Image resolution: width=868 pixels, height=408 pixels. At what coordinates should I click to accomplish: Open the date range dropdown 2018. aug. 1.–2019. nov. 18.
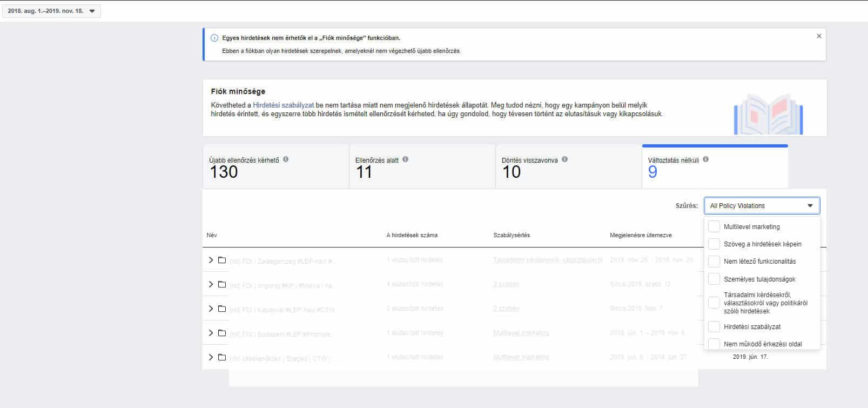point(51,11)
